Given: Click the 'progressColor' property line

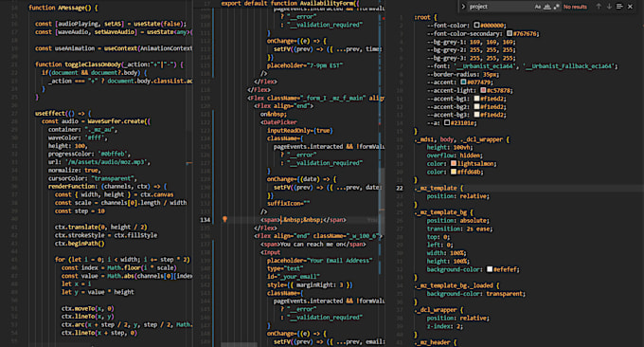Looking at the screenshot, I should click(89, 154).
